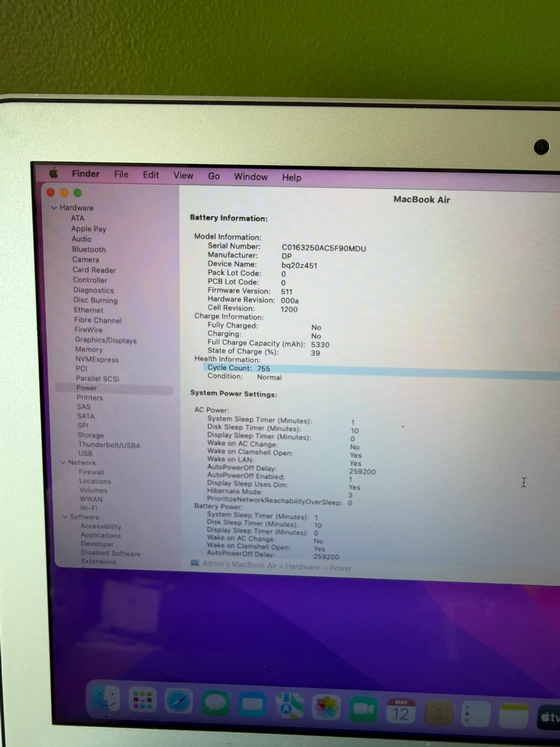This screenshot has height=747, width=560.
Task: Open Maps from the Dock
Action: (289, 706)
